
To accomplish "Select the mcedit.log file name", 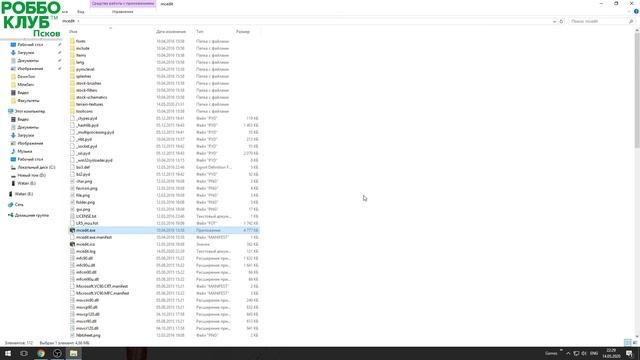I will pyautogui.click(x=86, y=251).
